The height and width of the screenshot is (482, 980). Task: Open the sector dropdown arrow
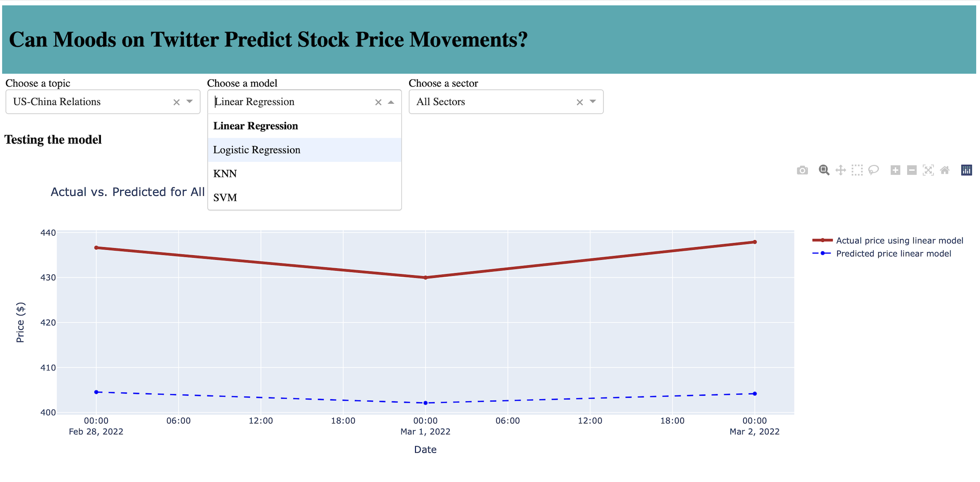click(593, 102)
